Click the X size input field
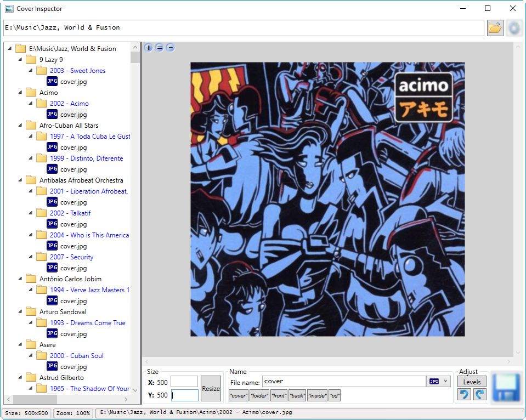526x420 pixels. click(184, 382)
